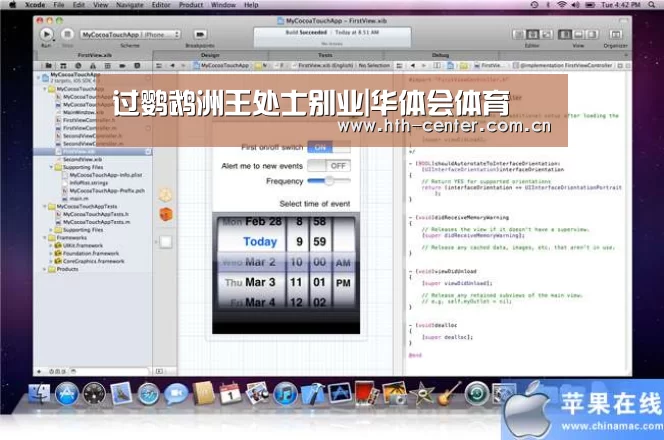Open App Store from the Dock
Image resolution: width=664 pixels, height=440 pixels.
click(x=67, y=394)
